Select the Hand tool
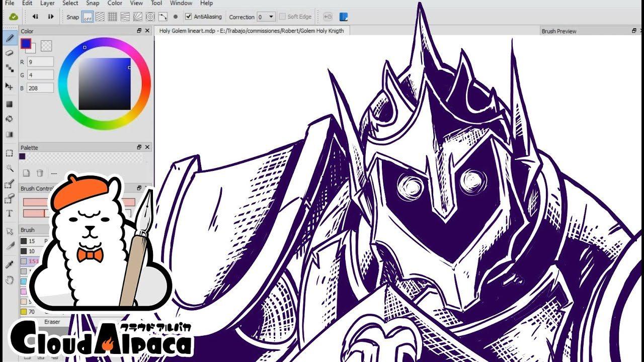Image resolution: width=644 pixels, height=362 pixels. tap(9, 280)
